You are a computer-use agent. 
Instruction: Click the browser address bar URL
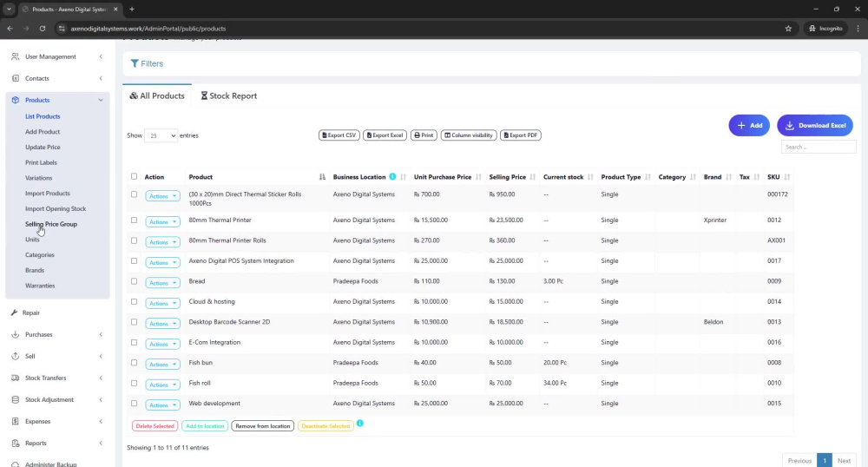[x=148, y=29]
